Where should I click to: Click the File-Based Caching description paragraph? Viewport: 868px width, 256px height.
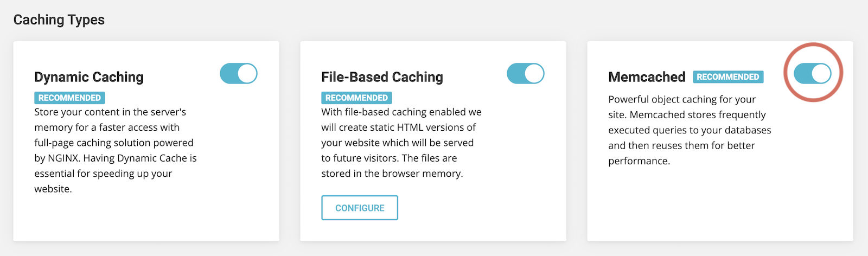coord(400,143)
